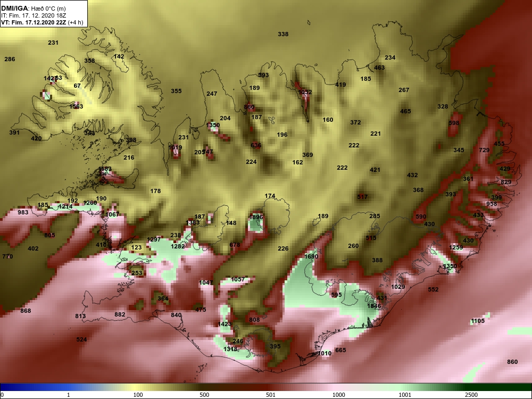Click the '500' label under the color scale
This screenshot has width=532, height=399.
(x=204, y=395)
